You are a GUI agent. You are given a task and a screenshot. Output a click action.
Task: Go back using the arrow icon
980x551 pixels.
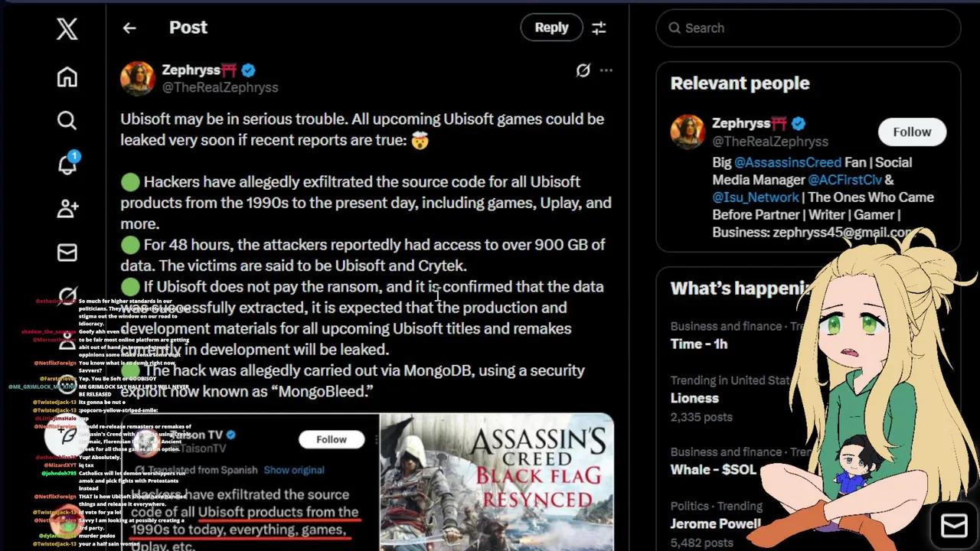point(129,28)
